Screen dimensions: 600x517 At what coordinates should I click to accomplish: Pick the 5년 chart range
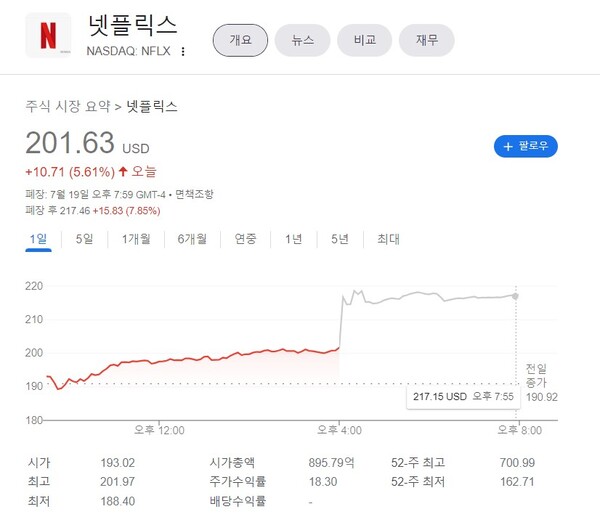(340, 239)
